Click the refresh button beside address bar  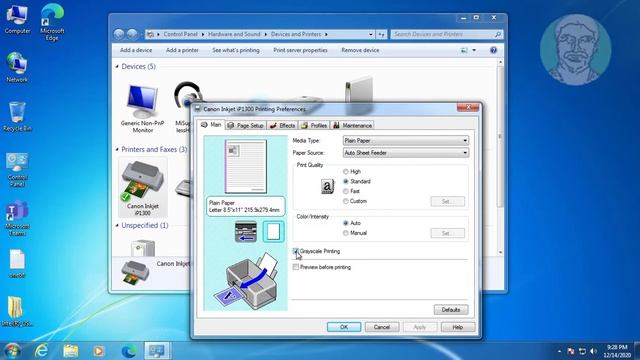pos(381,35)
